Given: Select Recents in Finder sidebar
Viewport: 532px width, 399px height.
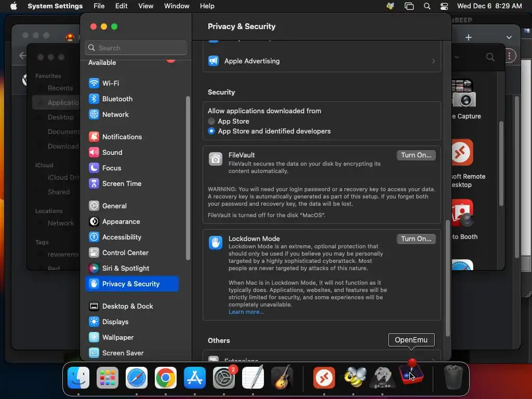Looking at the screenshot, I should pos(60,88).
